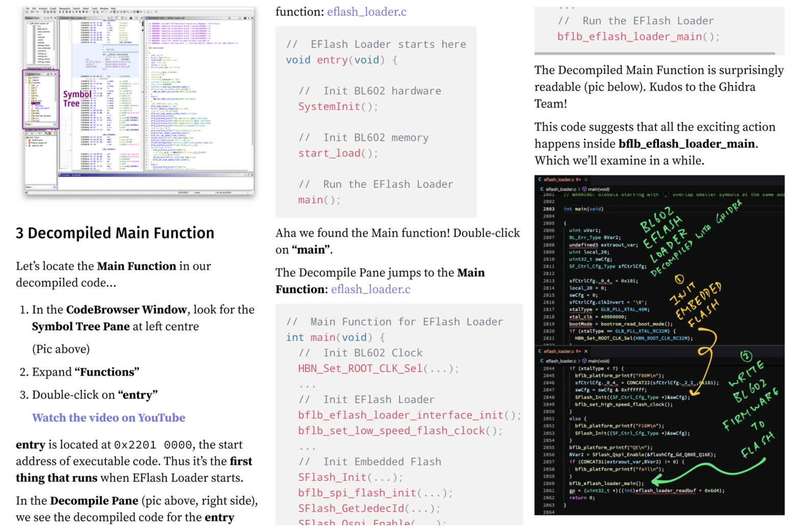Click the Symbol Tree filter field

(43, 124)
